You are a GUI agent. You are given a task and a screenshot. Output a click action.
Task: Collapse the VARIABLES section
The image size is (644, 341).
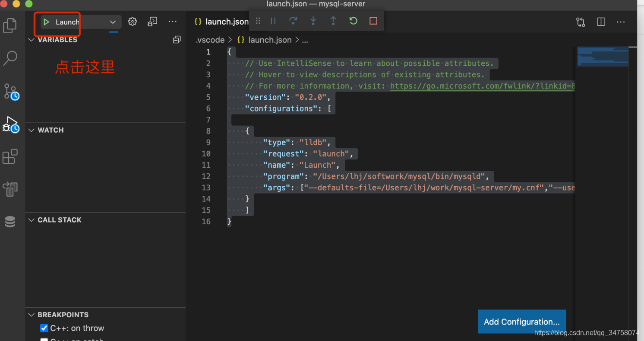(x=31, y=40)
